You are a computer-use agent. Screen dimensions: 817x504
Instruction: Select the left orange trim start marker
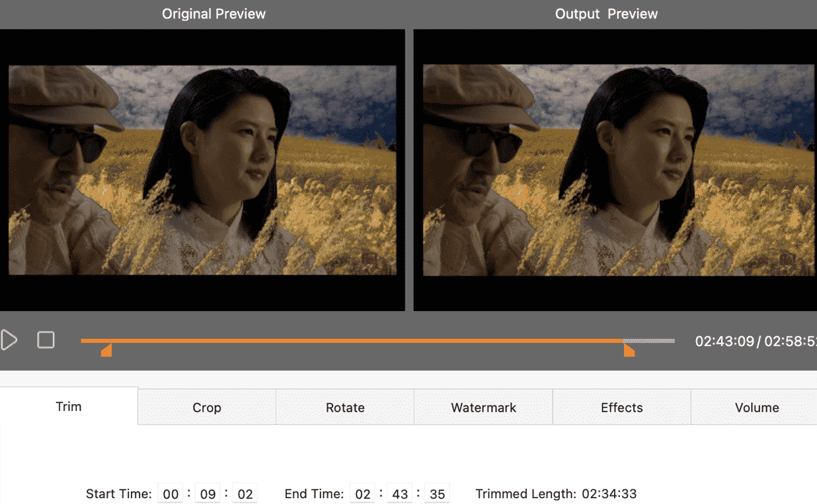(x=106, y=350)
